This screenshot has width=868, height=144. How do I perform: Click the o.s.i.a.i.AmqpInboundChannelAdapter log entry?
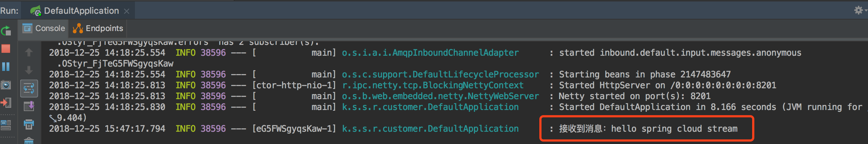[430, 52]
